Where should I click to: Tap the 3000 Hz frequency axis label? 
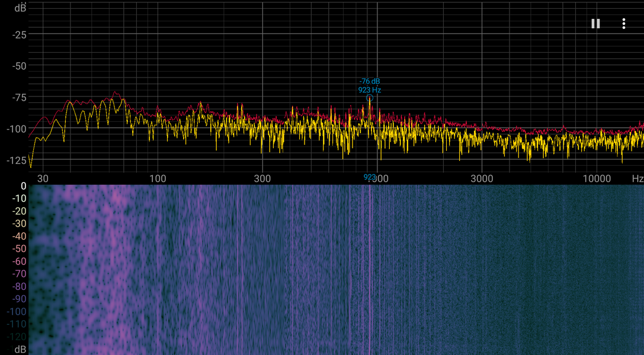tap(482, 179)
